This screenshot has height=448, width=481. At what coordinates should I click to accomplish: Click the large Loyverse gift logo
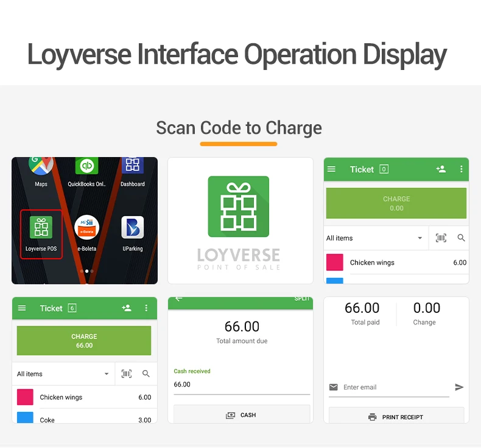(x=238, y=206)
